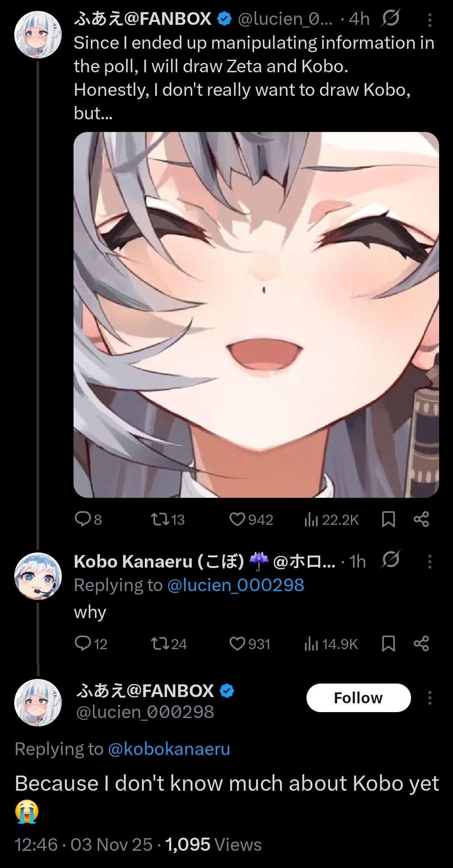Open Kobo Kanaeru's profile avatar
Image resolution: width=453 pixels, height=868 pixels.
tap(38, 576)
